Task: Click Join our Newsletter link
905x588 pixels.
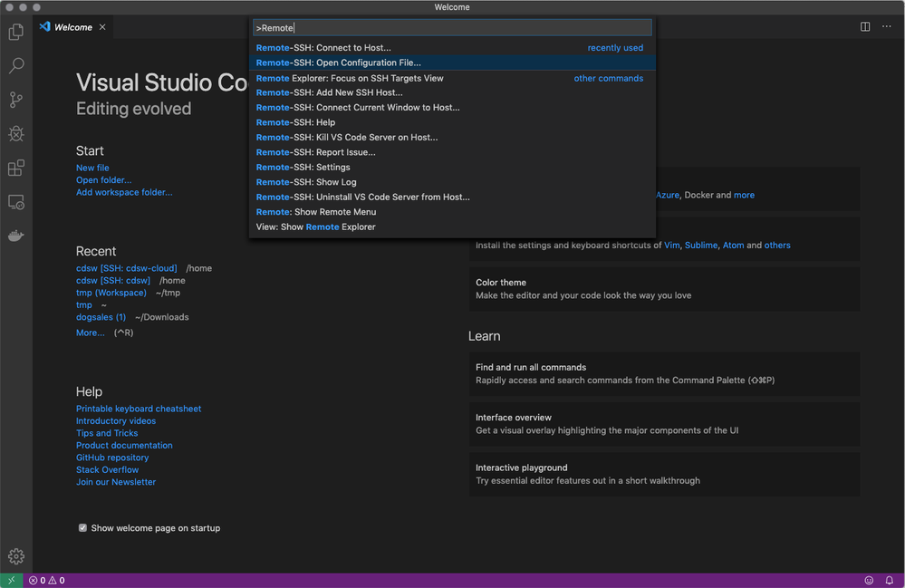Action: click(x=116, y=482)
